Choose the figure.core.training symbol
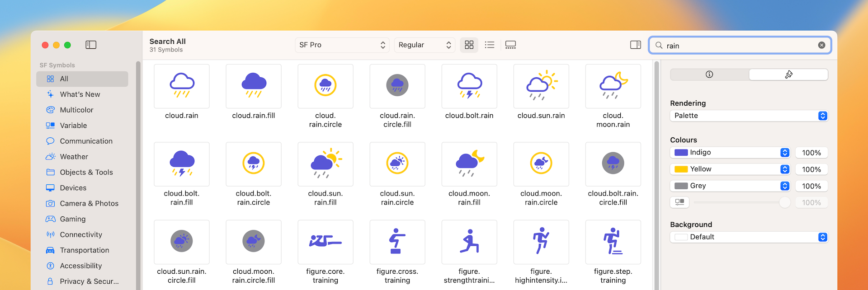The height and width of the screenshot is (290, 868). click(325, 242)
